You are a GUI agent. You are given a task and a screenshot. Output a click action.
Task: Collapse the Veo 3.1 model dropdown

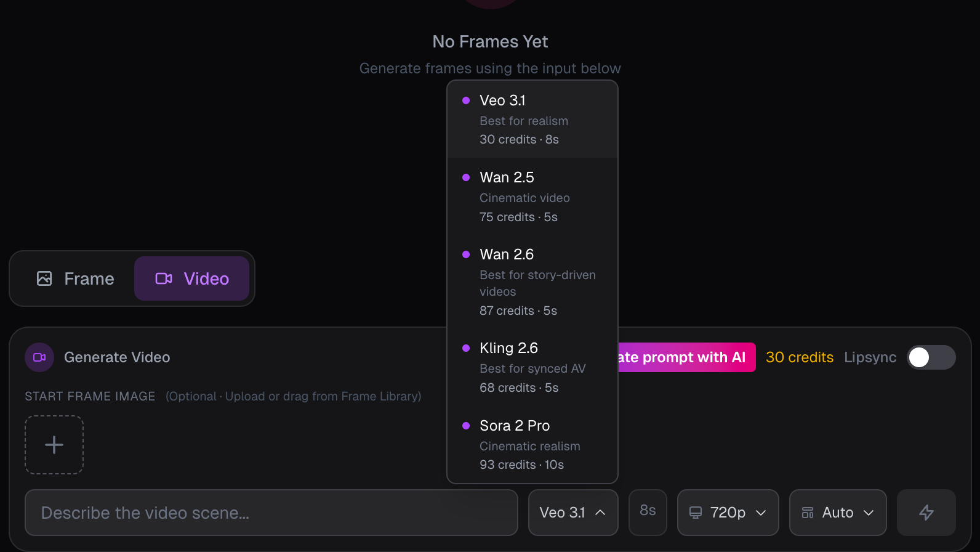[x=572, y=513]
